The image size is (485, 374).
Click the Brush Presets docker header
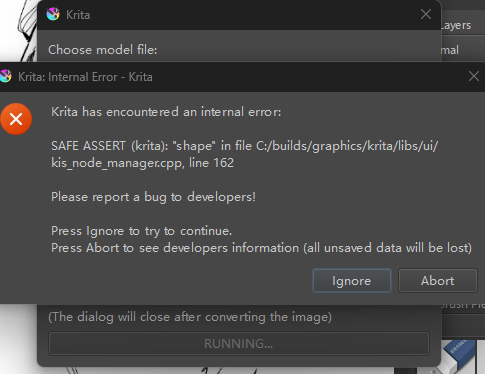pyautogui.click(x=463, y=305)
